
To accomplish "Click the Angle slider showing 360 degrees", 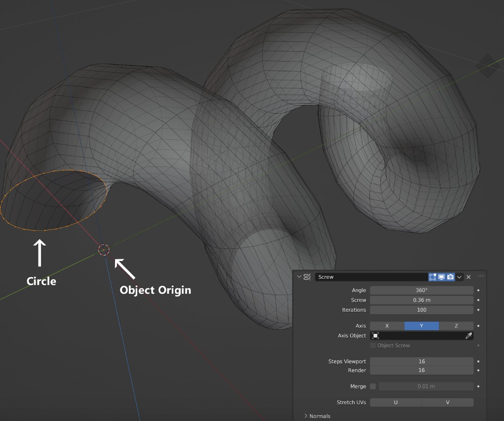I will click(x=421, y=290).
